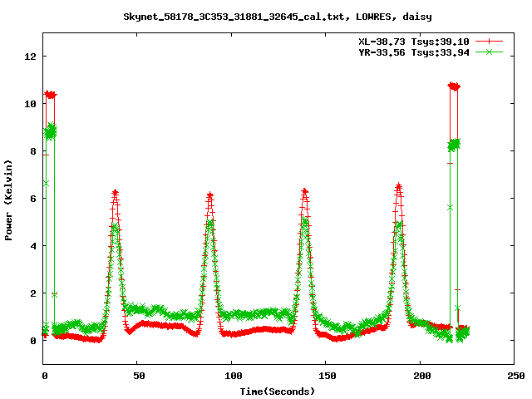Click the x-axis tick label 100
Screen dimensions: 532x399
[x=234, y=376]
